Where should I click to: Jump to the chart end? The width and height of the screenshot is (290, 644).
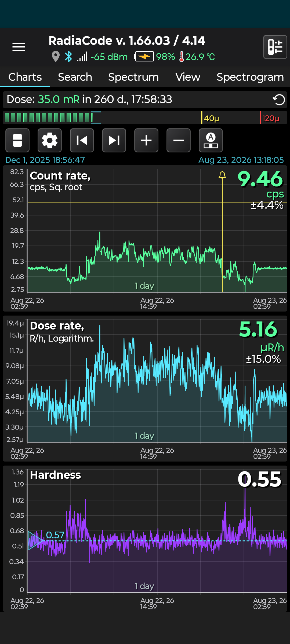pyautogui.click(x=114, y=140)
